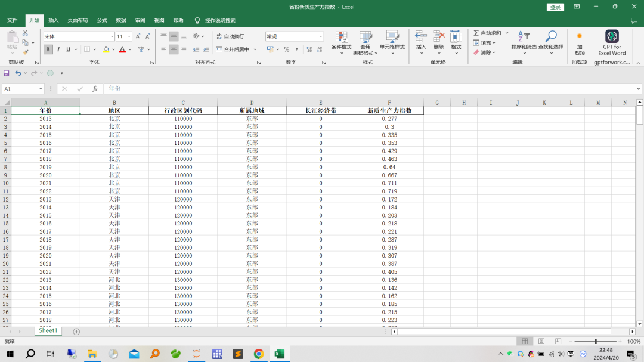This screenshot has width=644, height=362.
Task: Toggle Underline formatting
Action: (x=68, y=49)
